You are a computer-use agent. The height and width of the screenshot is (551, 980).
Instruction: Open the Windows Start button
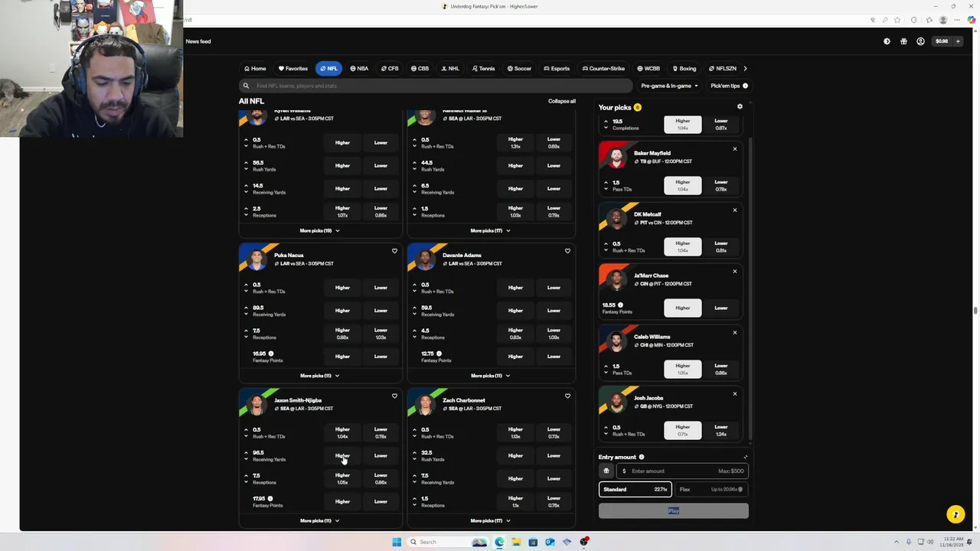click(397, 542)
